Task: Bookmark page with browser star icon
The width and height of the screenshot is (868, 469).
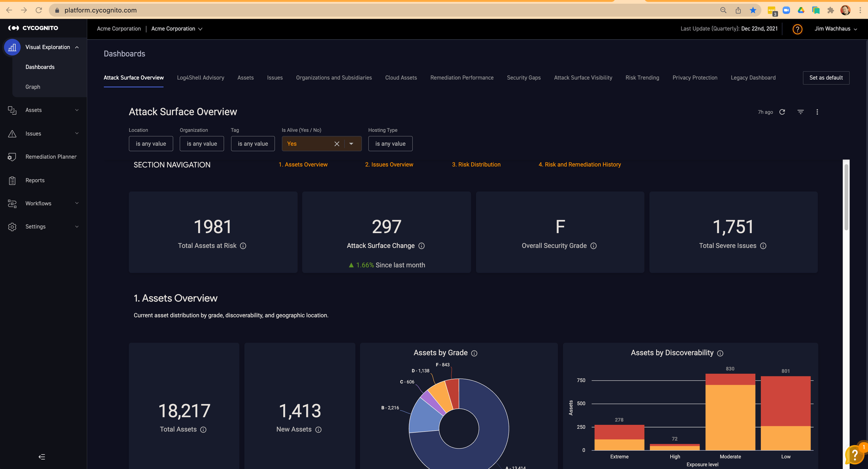Action: pyautogui.click(x=753, y=10)
